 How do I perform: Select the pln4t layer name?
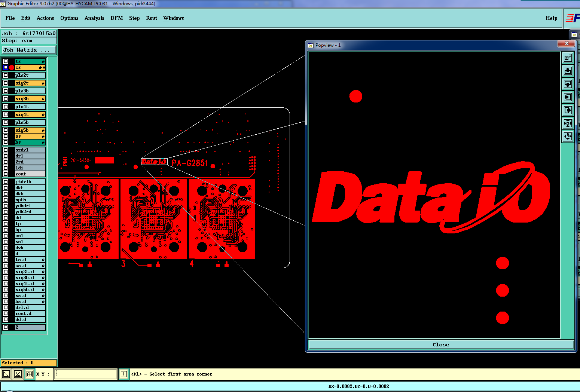30,107
